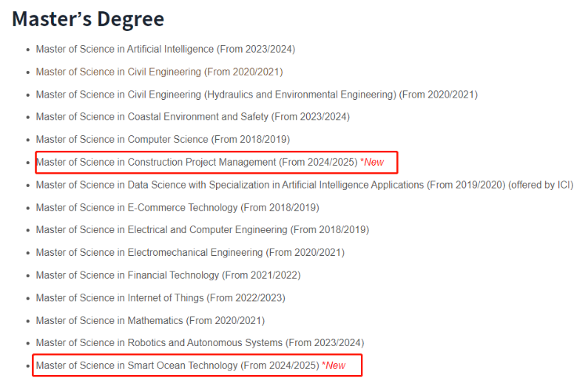Open Electromechanical Engineering master's link
The height and width of the screenshot is (389, 588).
149,252
